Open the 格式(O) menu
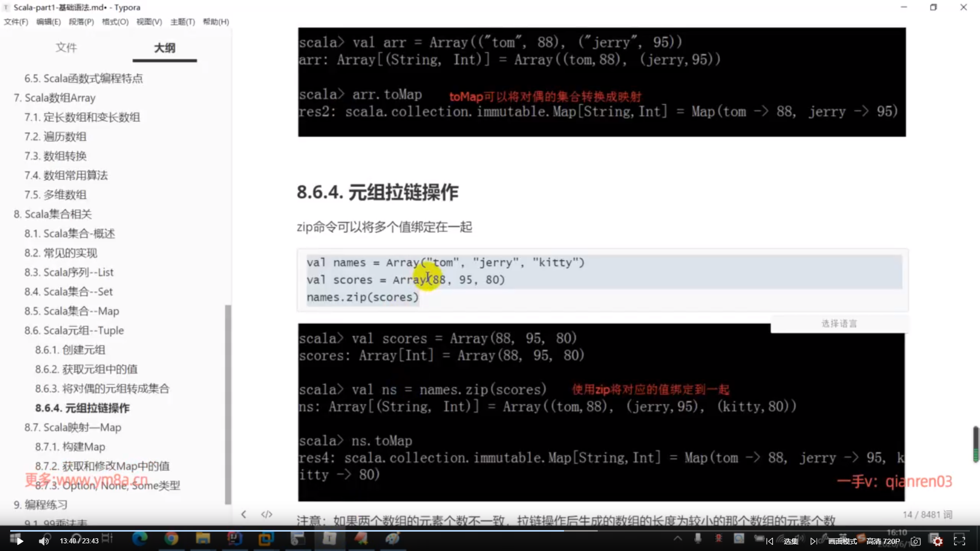 [x=115, y=21]
